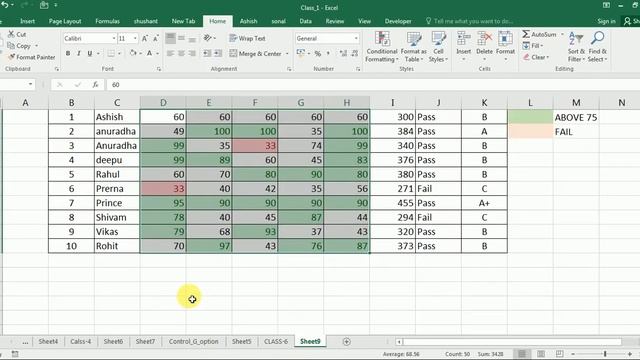Apply Percent Style
This screenshot has height=360, width=640.
(x=318, y=53)
